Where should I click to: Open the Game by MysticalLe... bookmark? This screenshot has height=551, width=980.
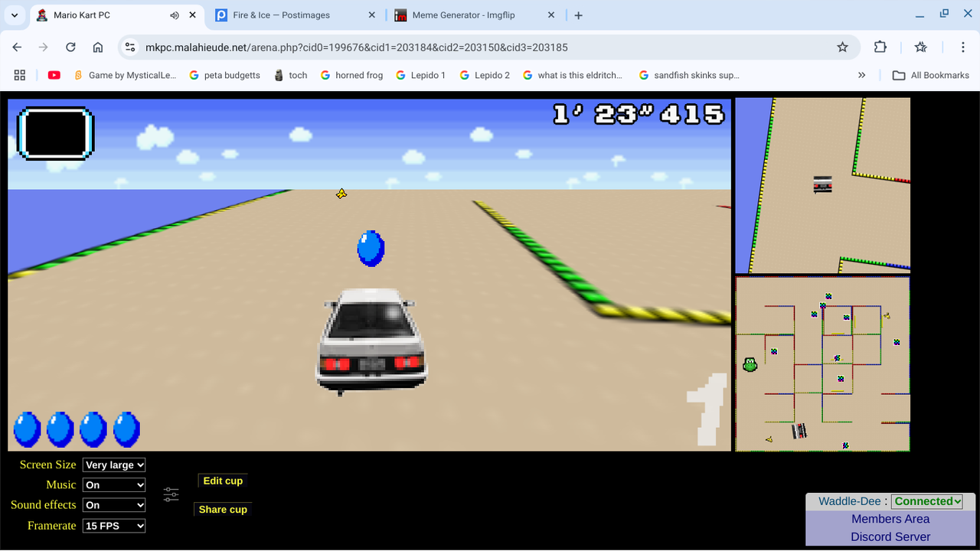pos(125,75)
